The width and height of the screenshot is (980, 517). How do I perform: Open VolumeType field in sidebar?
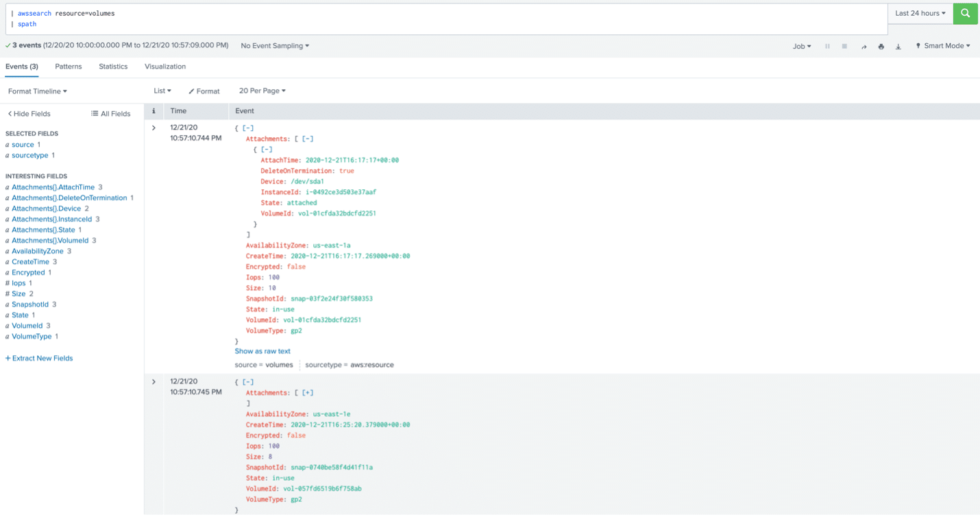tap(32, 337)
